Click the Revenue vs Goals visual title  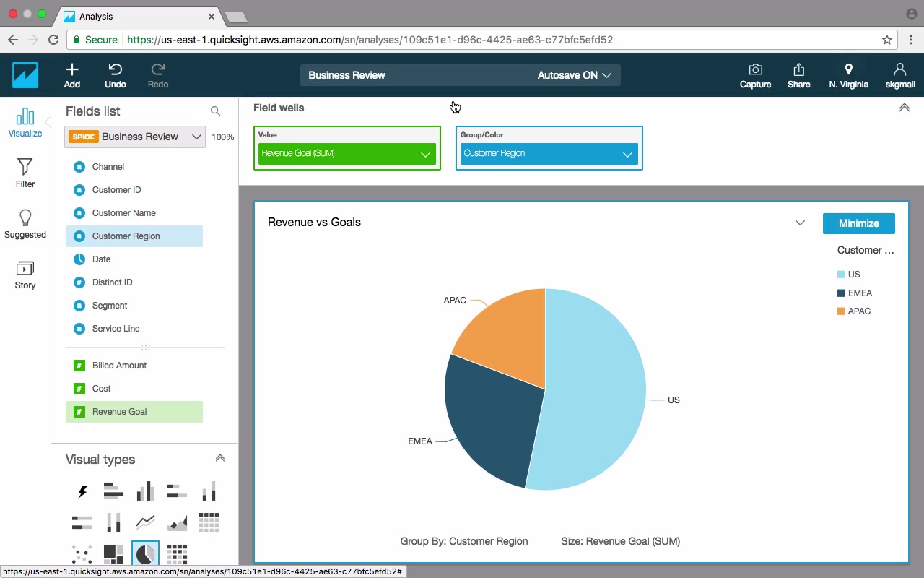tap(314, 223)
